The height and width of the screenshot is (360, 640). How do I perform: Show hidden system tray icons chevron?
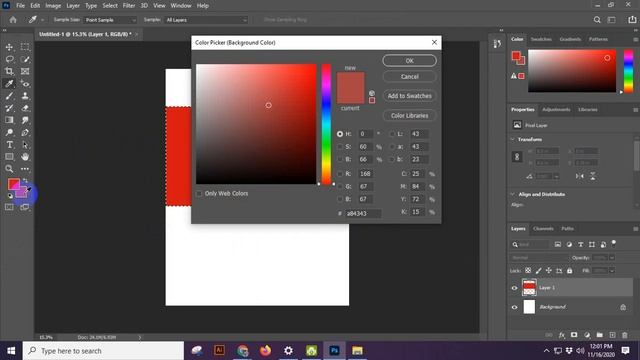(x=546, y=351)
